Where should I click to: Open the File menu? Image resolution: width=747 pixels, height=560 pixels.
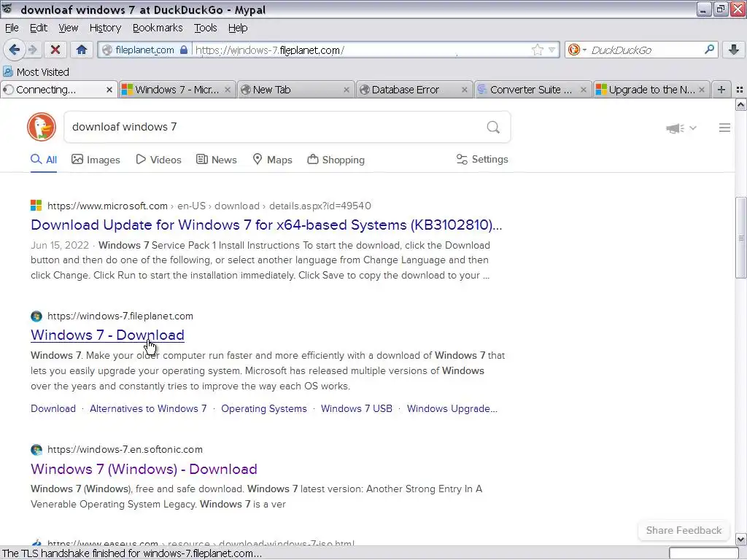(x=12, y=28)
